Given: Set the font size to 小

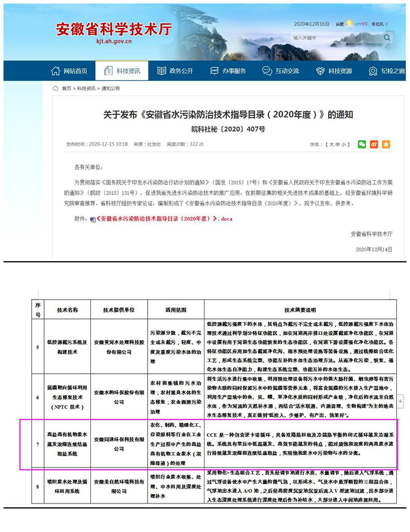Looking at the screenshot, I should [343, 144].
